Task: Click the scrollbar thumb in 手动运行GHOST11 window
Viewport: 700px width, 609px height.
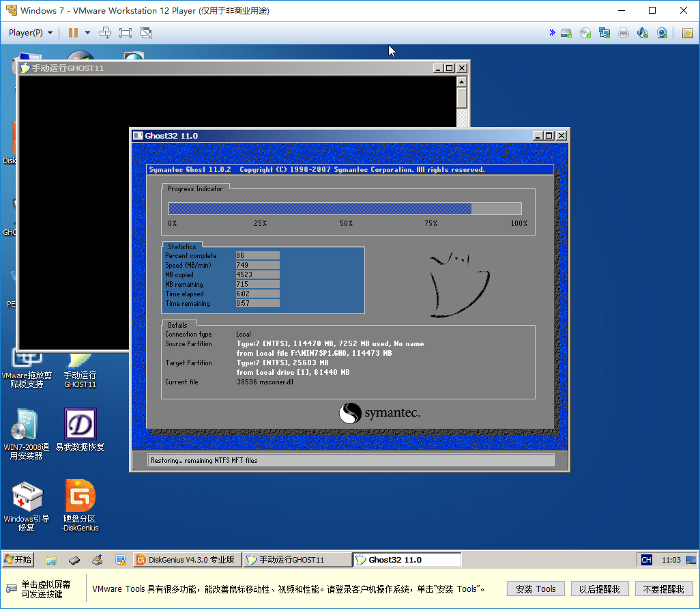Action: pyautogui.click(x=462, y=98)
